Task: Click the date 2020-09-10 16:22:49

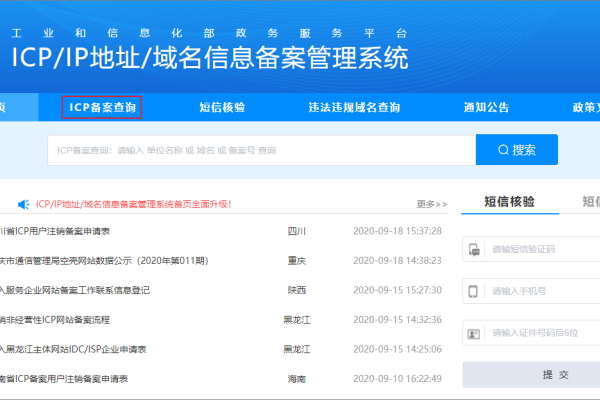Action: (x=398, y=379)
